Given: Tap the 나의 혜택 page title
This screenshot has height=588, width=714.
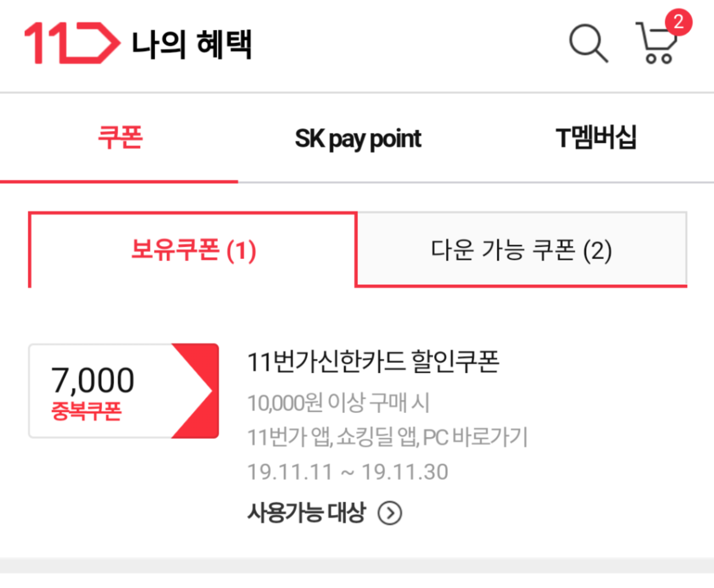Looking at the screenshot, I should point(192,45).
